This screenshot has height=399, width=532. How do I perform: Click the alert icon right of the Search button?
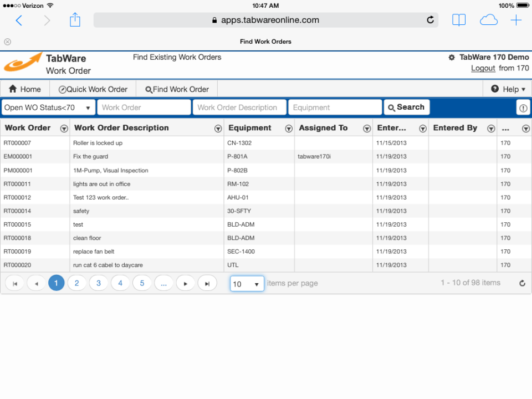[x=523, y=107]
